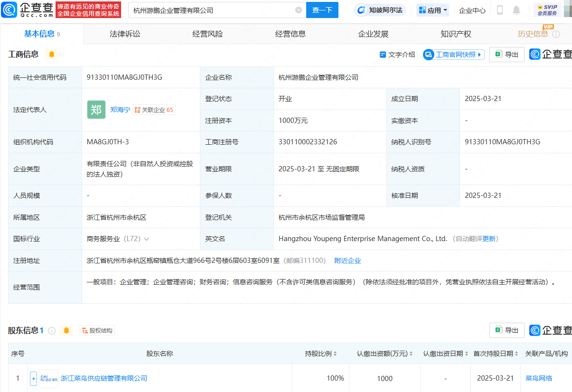The image size is (572, 392).
Task: Click the bell icon beside 股东信息
Action: [66, 330]
